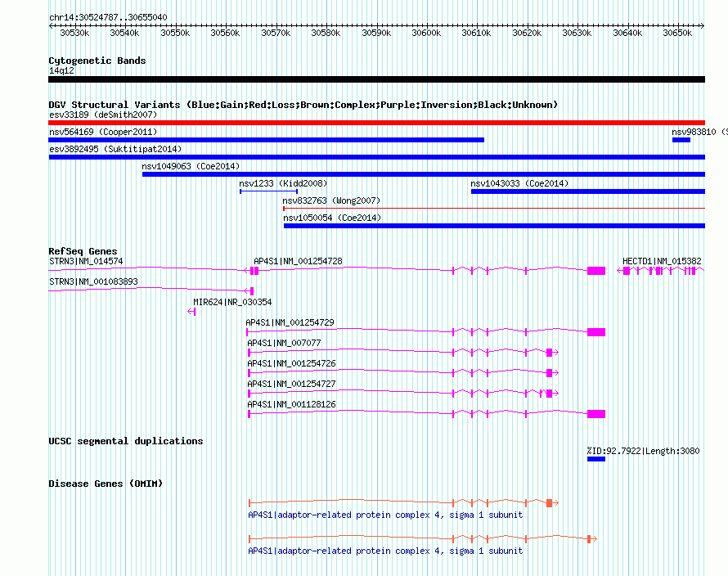Open the nsv1043033 (Coe2014) label
The width and height of the screenshot is (728, 576).
point(519,183)
